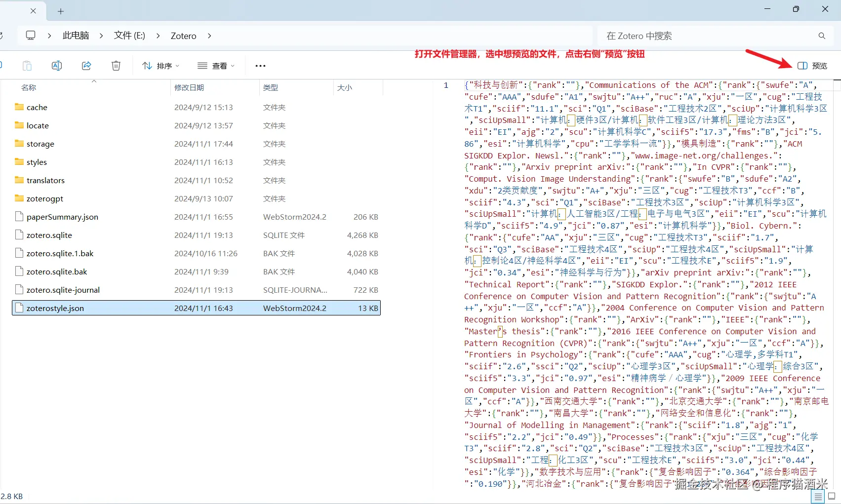Click file icon of zotero.sqlite.1.bak
841x504 pixels.
pyautogui.click(x=19, y=253)
